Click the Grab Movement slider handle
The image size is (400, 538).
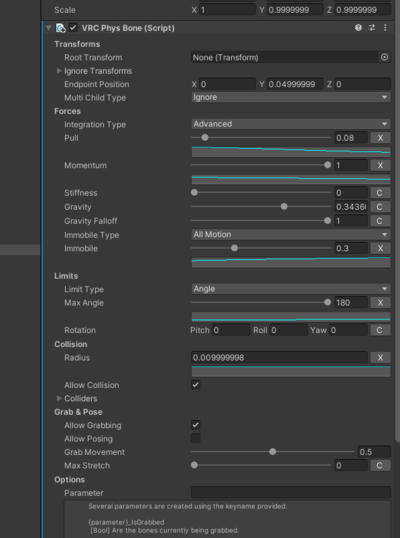pos(273,452)
